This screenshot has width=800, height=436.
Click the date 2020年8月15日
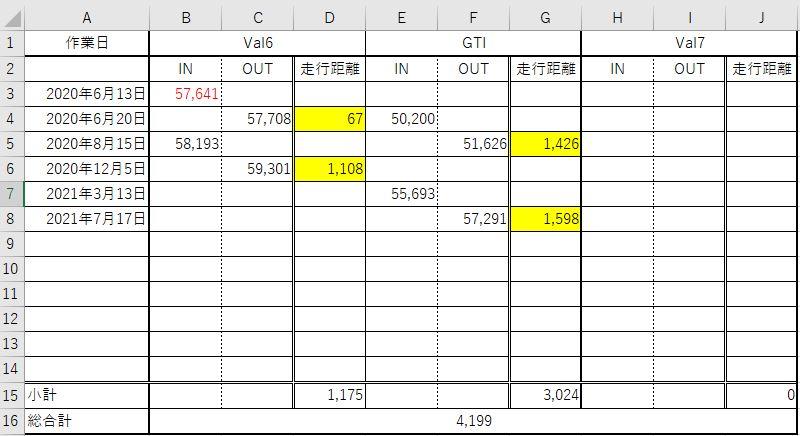[x=87, y=144]
